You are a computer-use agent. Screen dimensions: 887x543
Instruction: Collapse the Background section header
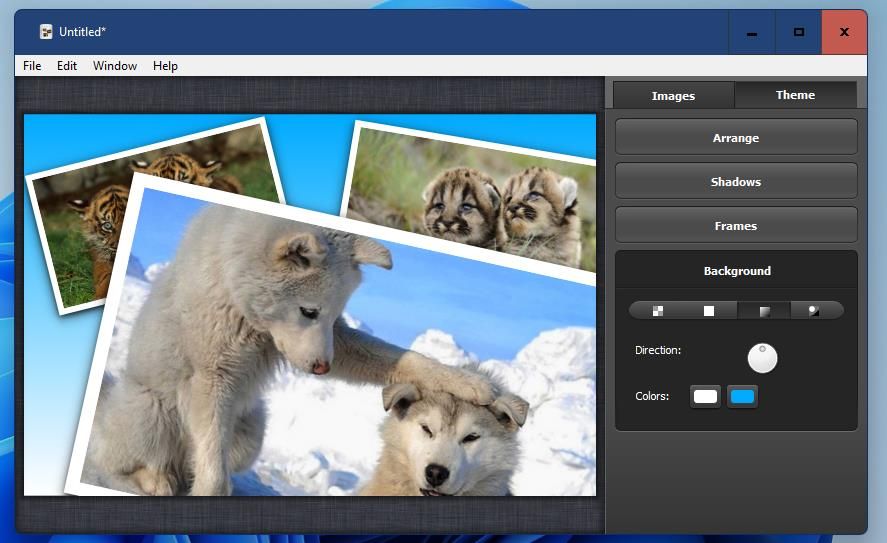(x=736, y=270)
